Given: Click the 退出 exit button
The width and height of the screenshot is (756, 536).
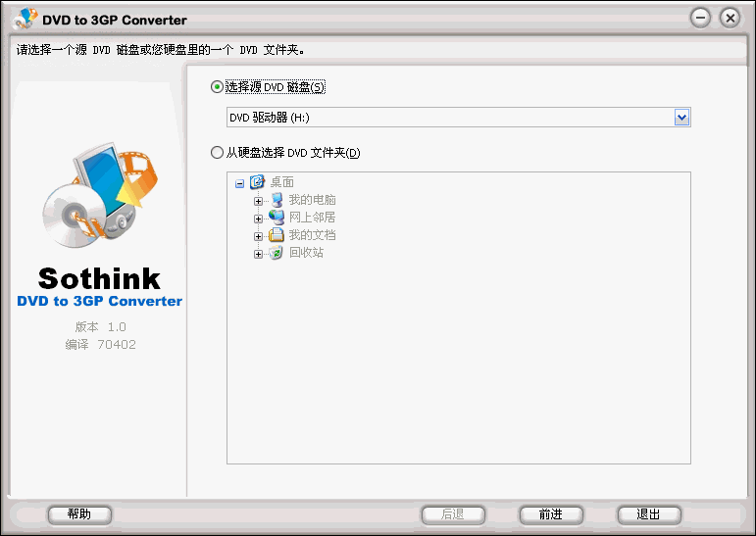Looking at the screenshot, I should (649, 514).
